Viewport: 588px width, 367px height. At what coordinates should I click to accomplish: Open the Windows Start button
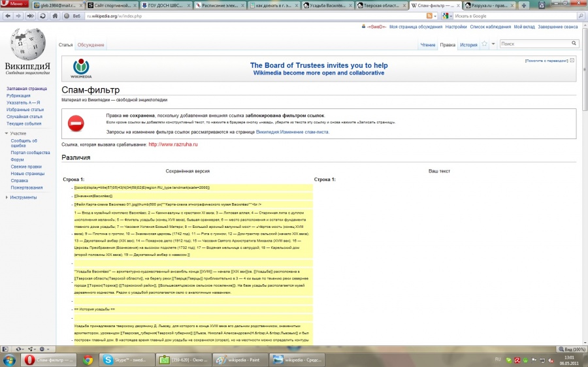pyautogui.click(x=8, y=360)
